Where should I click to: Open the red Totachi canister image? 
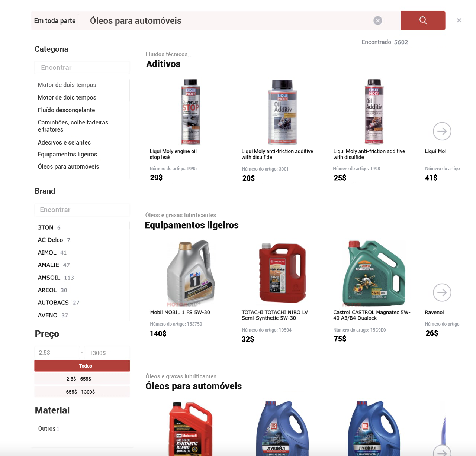282,272
